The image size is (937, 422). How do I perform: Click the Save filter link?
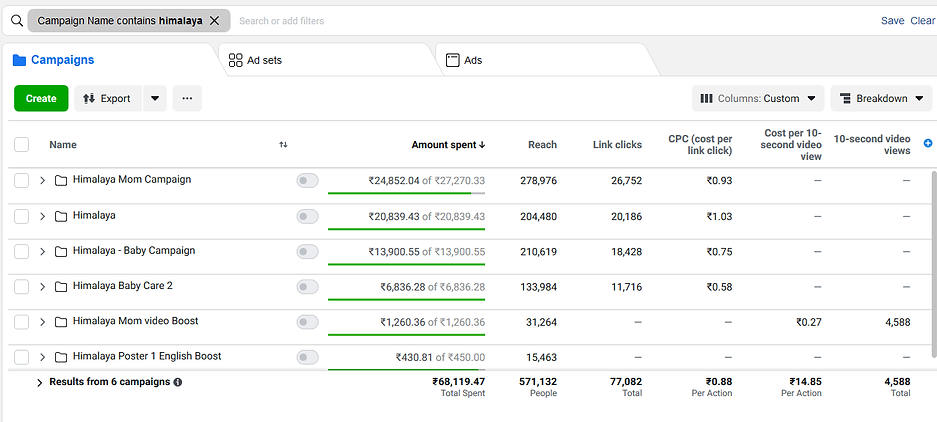[892, 20]
